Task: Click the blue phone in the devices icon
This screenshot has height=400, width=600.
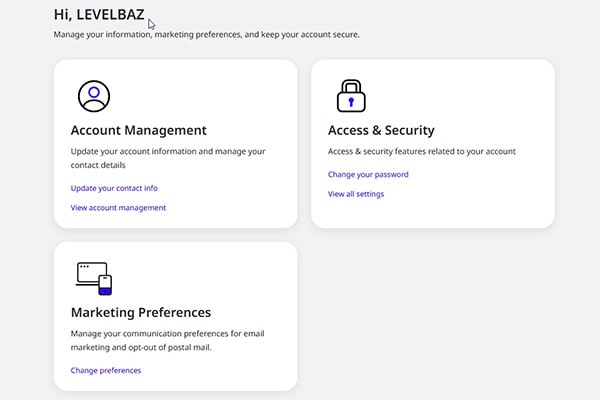Action: tap(105, 285)
